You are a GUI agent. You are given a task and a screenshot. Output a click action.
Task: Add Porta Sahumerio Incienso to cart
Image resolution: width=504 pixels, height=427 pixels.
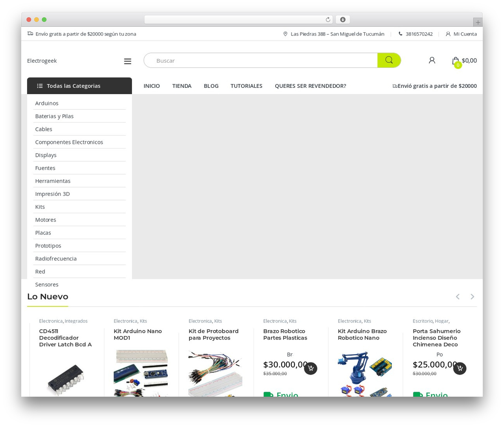(460, 368)
